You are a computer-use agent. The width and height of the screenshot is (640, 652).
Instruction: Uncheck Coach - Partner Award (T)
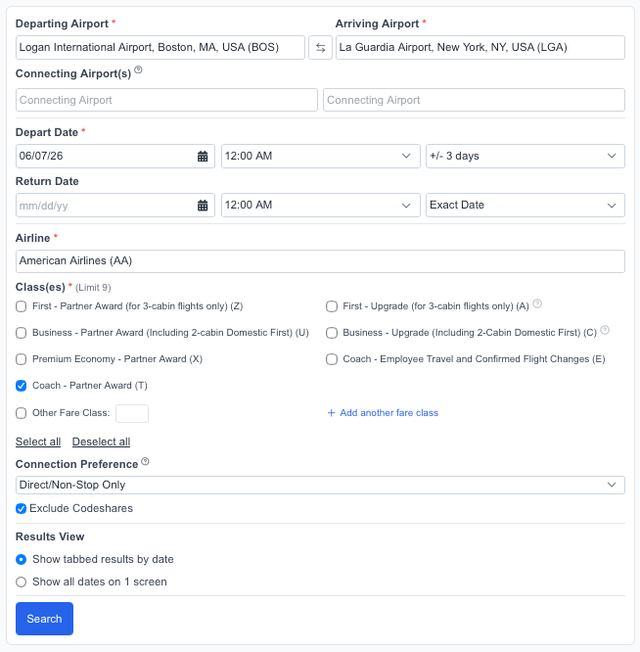[x=21, y=386]
